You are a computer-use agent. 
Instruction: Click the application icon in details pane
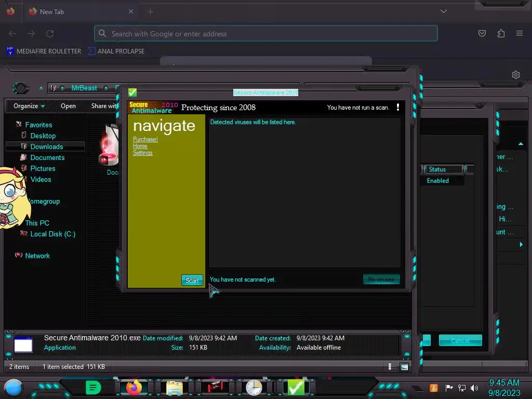pos(23,345)
